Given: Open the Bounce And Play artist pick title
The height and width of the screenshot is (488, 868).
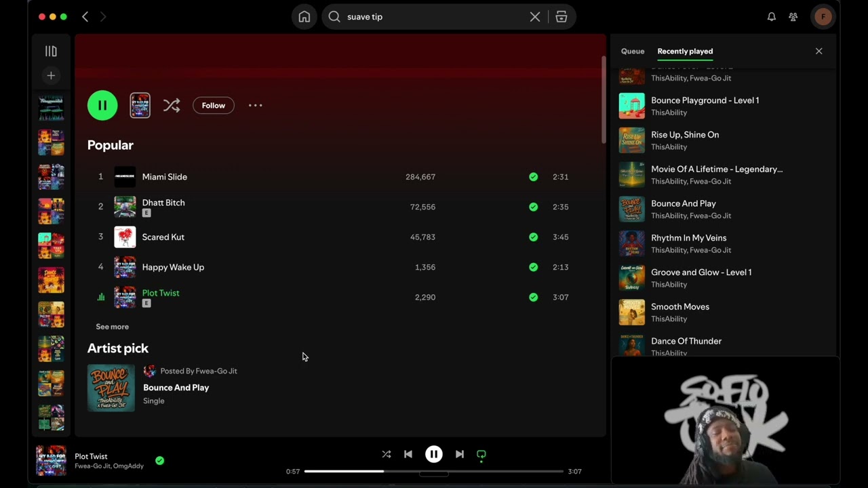Looking at the screenshot, I should click(x=176, y=388).
